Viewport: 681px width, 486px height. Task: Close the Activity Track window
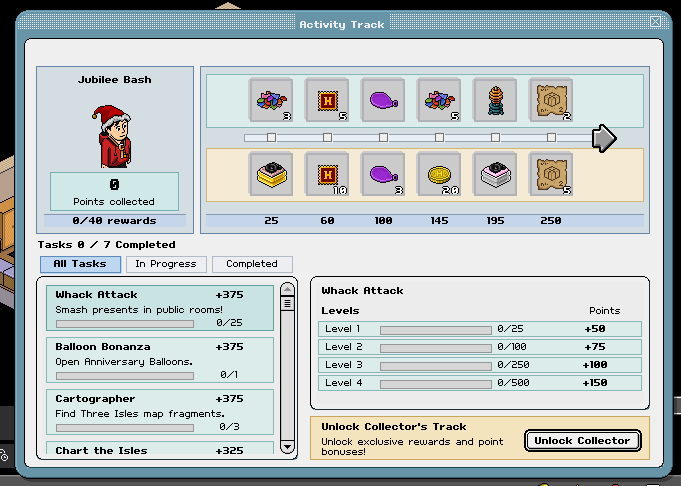(x=655, y=21)
